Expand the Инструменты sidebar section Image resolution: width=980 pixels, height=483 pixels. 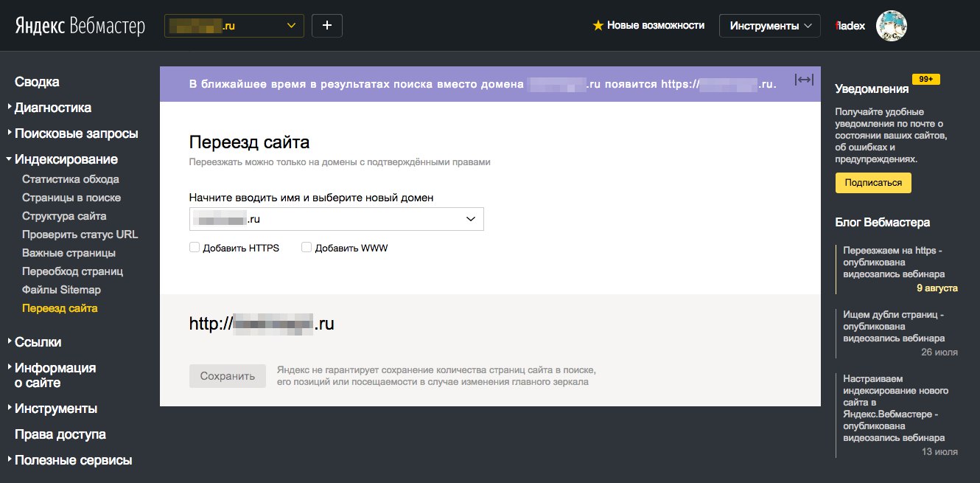(55, 409)
